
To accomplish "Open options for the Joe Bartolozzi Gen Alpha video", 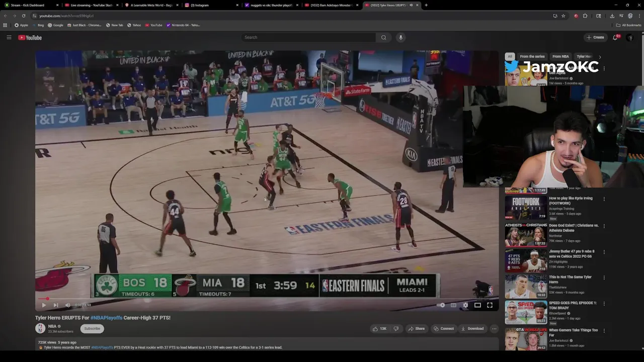I will tap(604, 69).
